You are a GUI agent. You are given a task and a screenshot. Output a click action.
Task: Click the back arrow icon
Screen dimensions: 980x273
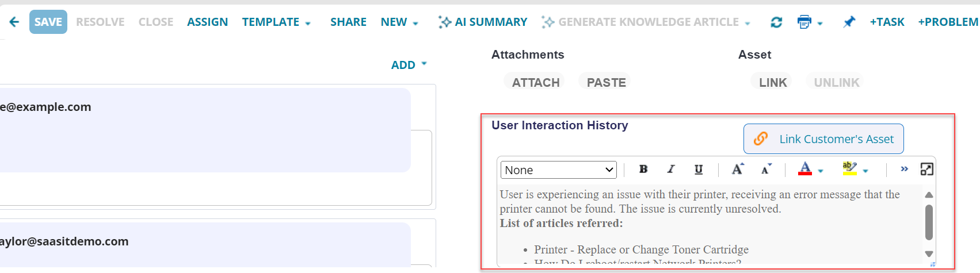14,22
